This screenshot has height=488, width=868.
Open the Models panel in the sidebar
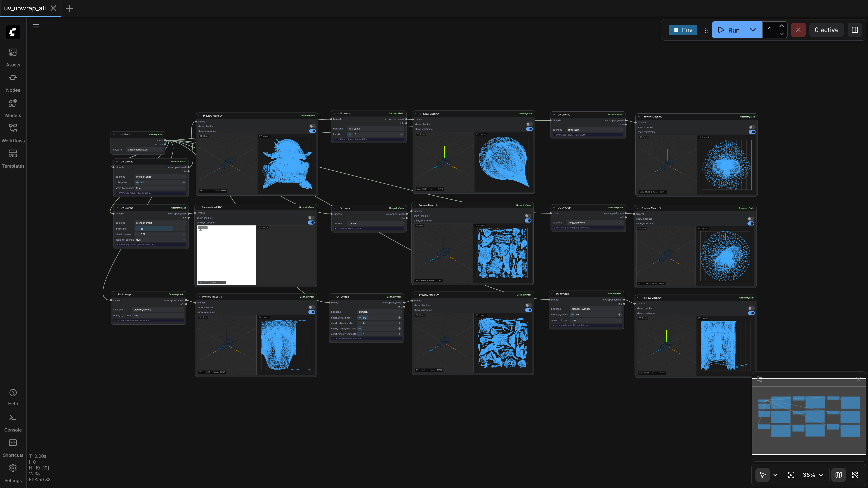point(13,108)
